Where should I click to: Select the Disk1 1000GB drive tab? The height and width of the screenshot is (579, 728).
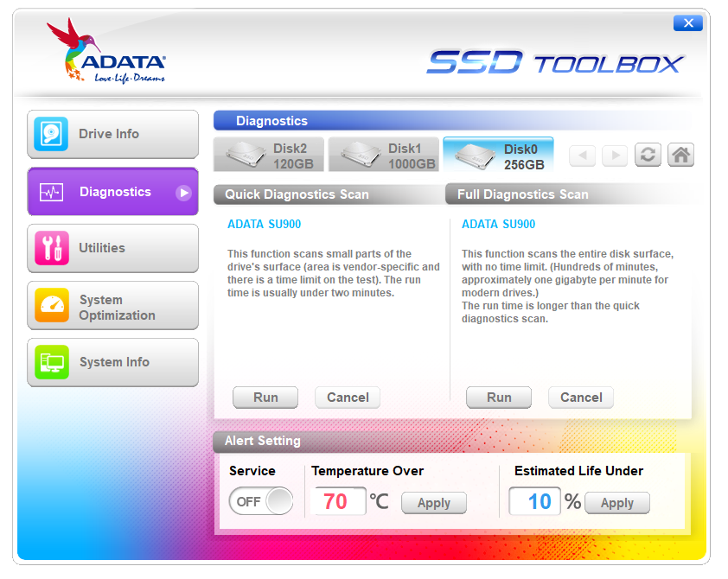point(384,155)
